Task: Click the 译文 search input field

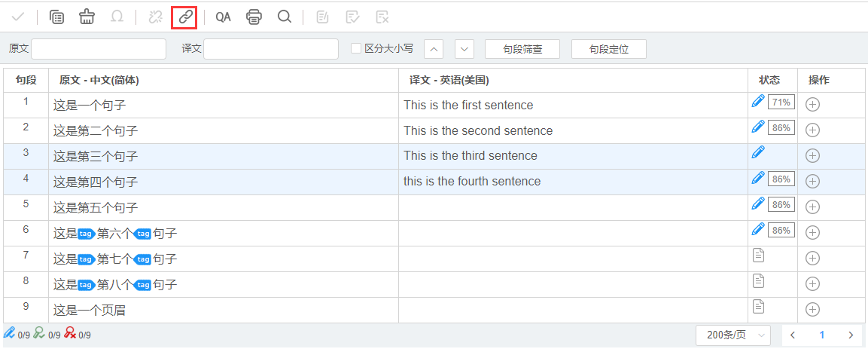Action: point(271,49)
